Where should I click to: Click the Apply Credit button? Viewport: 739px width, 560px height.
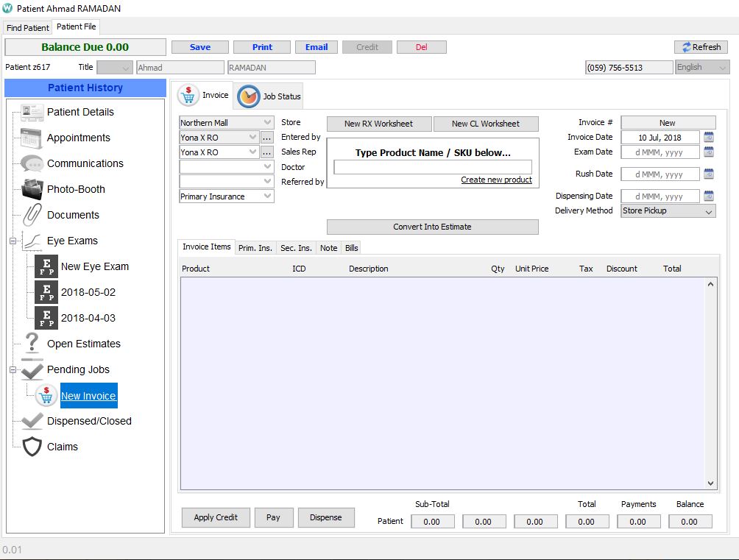216,517
